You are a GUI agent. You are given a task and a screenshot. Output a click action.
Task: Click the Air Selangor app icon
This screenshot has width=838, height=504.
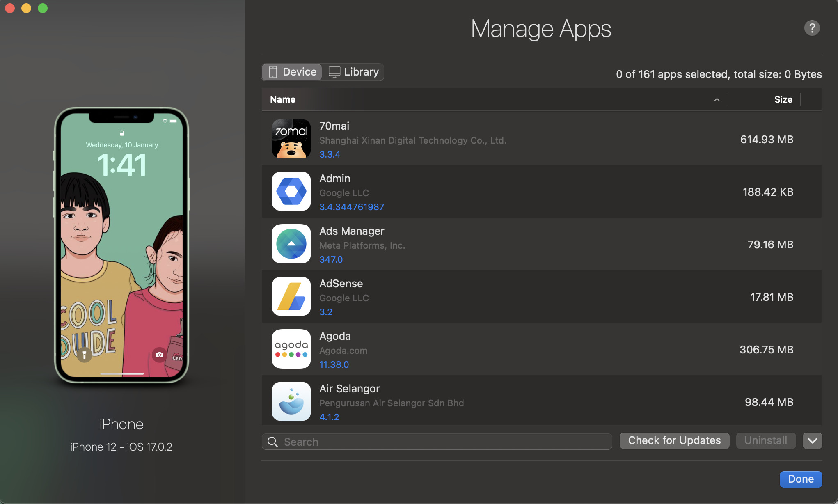291,401
